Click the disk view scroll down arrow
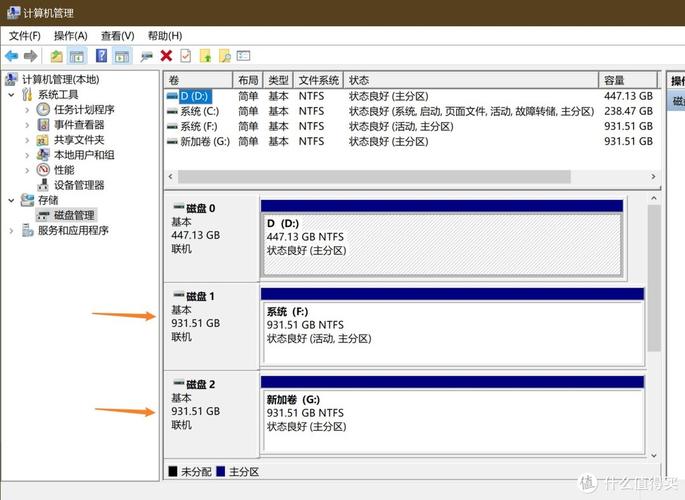The width and height of the screenshot is (685, 500). coord(654,455)
